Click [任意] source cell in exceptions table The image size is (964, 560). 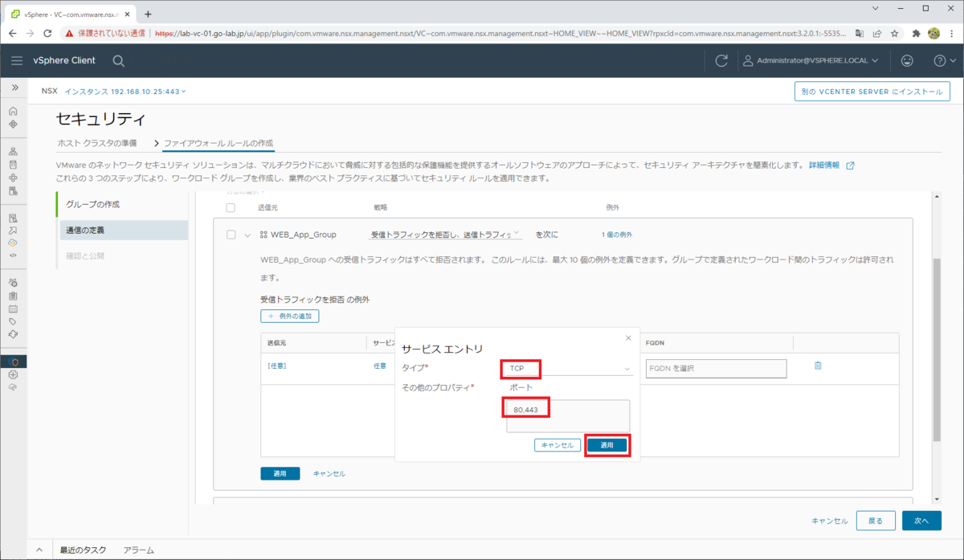(276, 366)
